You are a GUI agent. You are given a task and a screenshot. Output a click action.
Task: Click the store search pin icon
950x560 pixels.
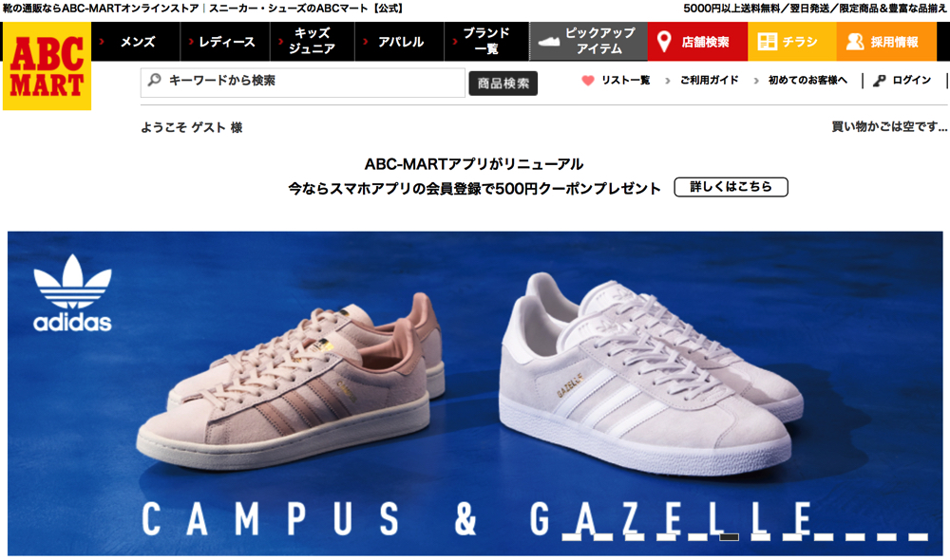(x=664, y=42)
